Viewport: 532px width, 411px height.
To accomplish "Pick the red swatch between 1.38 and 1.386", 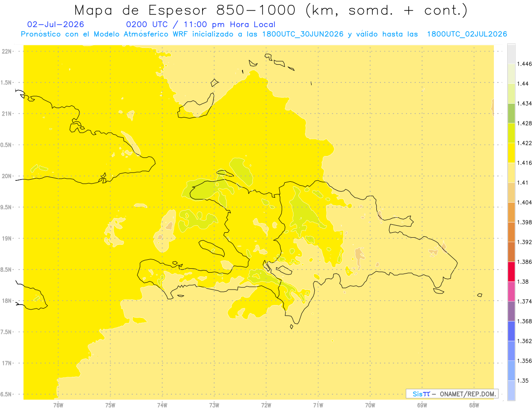I will pyautogui.click(x=511, y=271).
